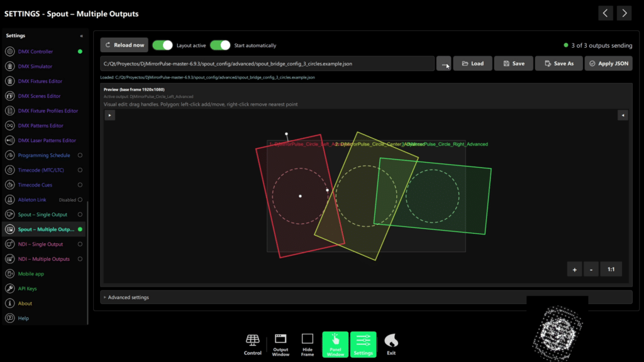Image resolution: width=644 pixels, height=362 pixels.
Task: Click the DMX Fixture Profiles Editor icon
Action: tap(10, 111)
